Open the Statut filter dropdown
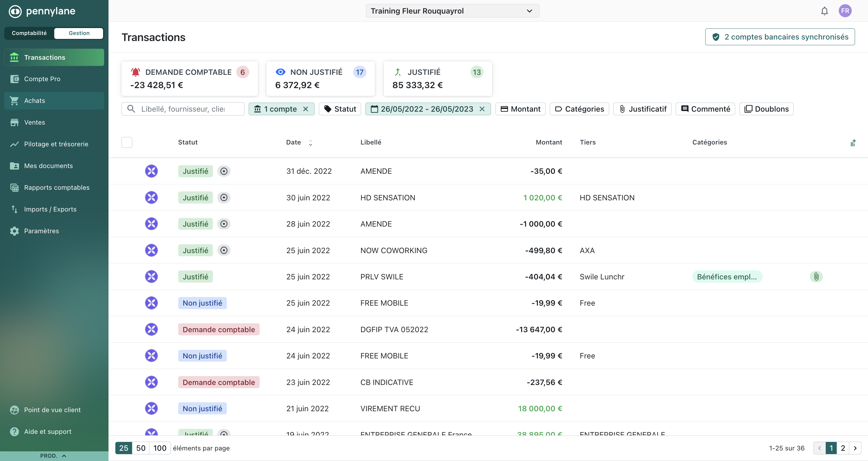This screenshot has height=461, width=868. [x=340, y=109]
